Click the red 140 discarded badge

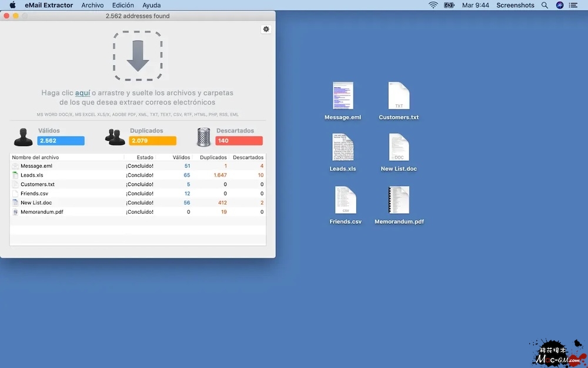239,141
